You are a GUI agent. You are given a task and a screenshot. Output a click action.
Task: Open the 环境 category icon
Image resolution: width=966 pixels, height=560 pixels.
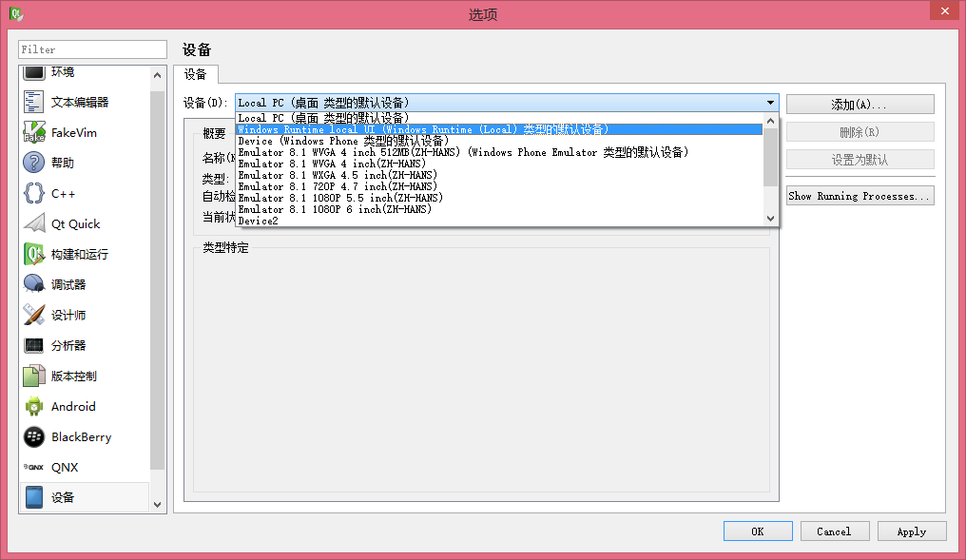[x=34, y=72]
